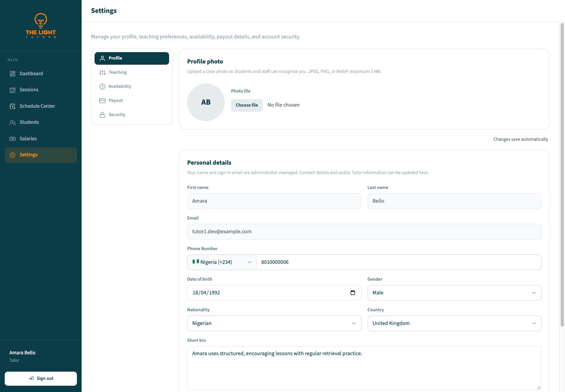Click The Light Tutors logo

(41, 25)
